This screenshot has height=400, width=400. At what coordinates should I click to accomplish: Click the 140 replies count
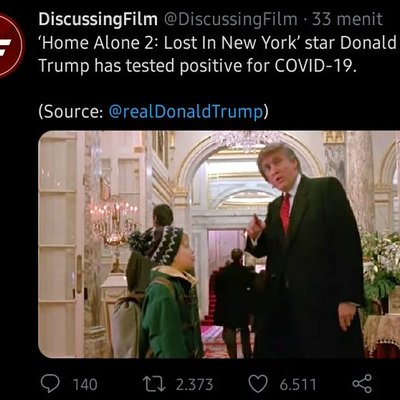pos(85,384)
